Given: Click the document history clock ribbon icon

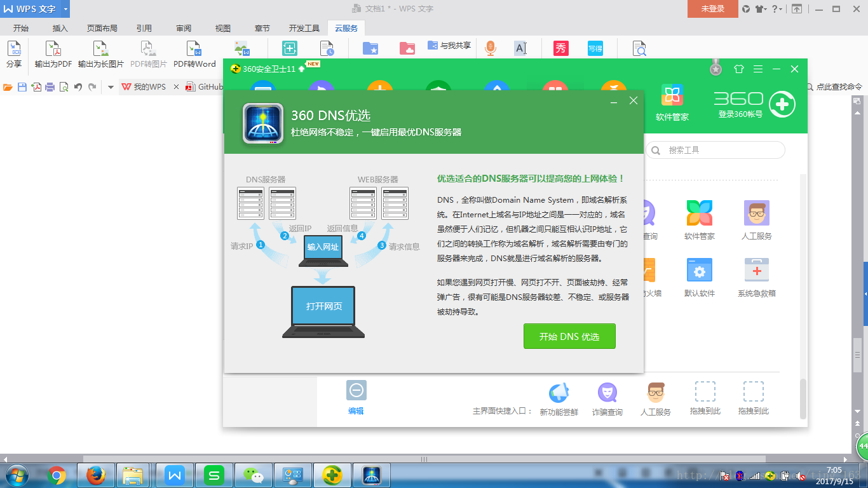Looking at the screenshot, I should (327, 48).
